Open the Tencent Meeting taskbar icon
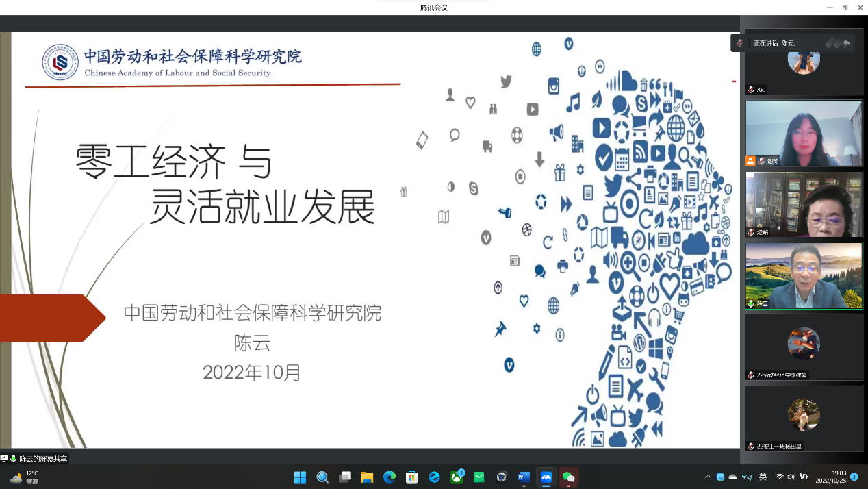The height and width of the screenshot is (489, 868). tap(546, 477)
